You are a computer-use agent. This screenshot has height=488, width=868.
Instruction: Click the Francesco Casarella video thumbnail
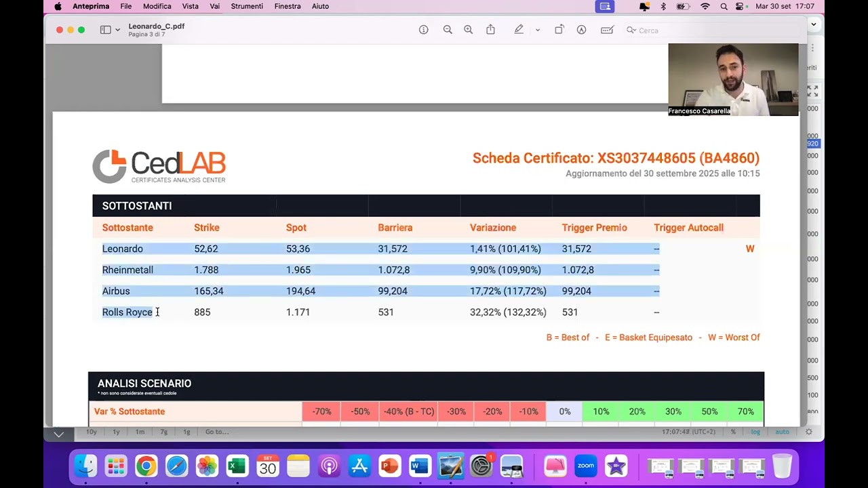coord(733,79)
